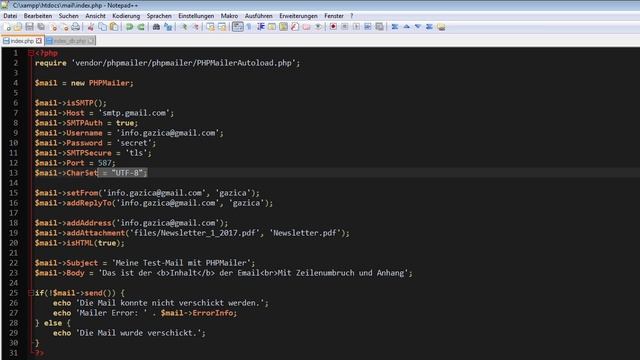Click the blue up-arrow toolbar icon
Image resolution: width=640 pixels, height=360 pixels.
click(x=406, y=27)
